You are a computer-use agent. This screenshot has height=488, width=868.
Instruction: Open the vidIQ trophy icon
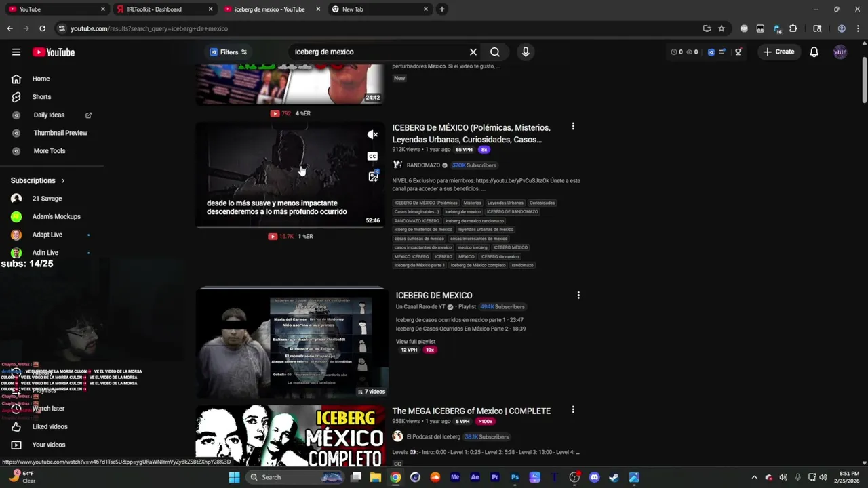tap(738, 52)
